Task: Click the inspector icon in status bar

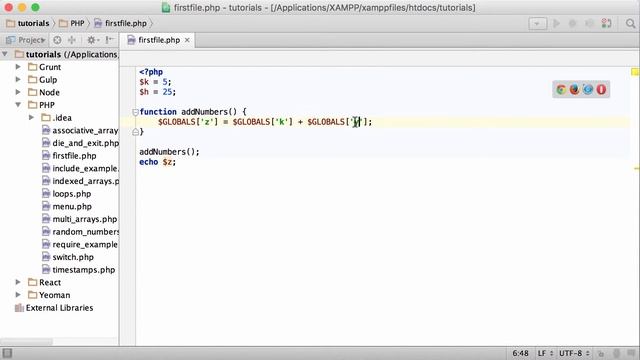Action: pyautogui.click(x=617, y=353)
